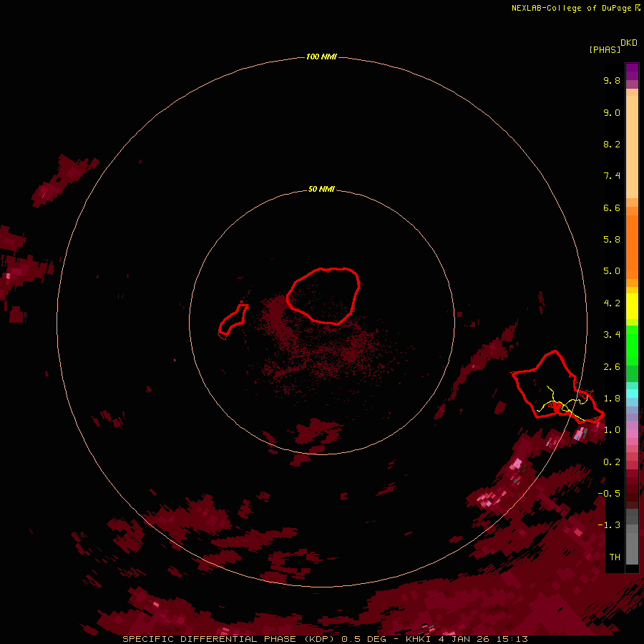Click the -1.3 scale value
Viewport: 644px width, 644px height.
point(609,525)
